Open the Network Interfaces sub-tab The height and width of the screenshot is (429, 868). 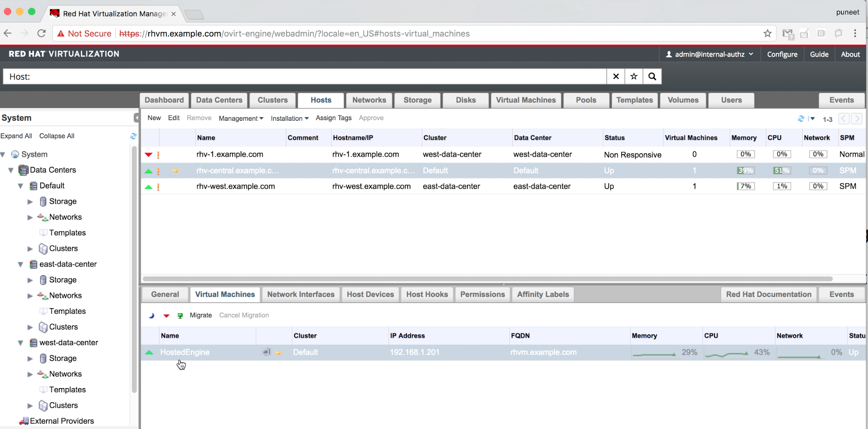point(301,294)
